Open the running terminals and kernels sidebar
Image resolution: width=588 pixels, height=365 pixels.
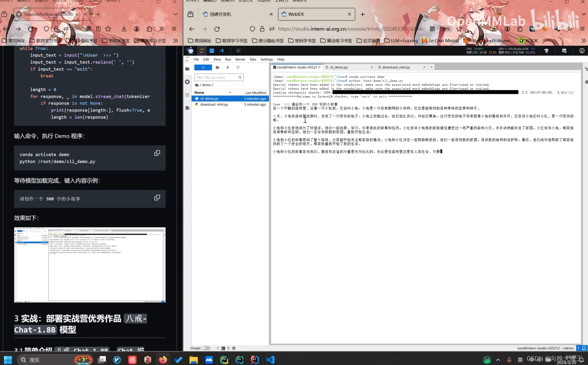pyautogui.click(x=187, y=82)
